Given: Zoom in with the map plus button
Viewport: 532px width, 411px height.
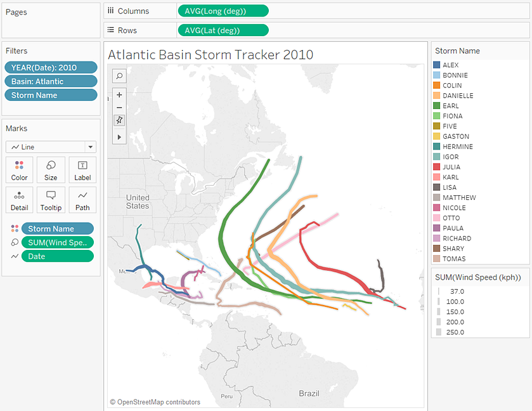Looking at the screenshot, I should [119, 95].
